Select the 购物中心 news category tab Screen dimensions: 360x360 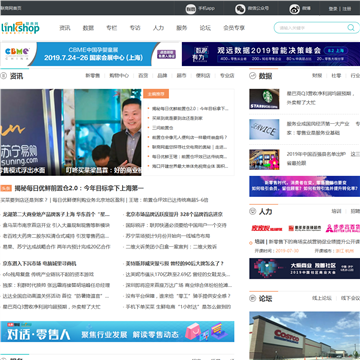[x=119, y=76]
